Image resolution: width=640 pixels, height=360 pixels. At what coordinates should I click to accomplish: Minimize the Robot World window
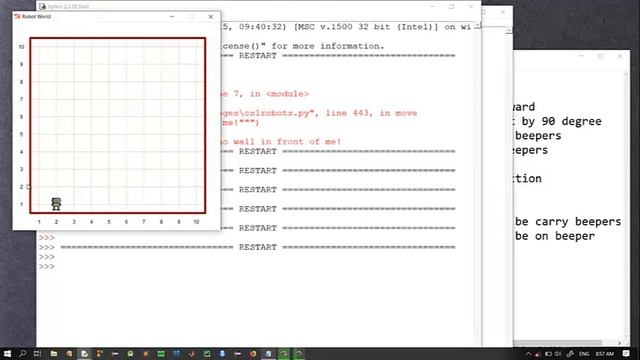pyautogui.click(x=172, y=17)
